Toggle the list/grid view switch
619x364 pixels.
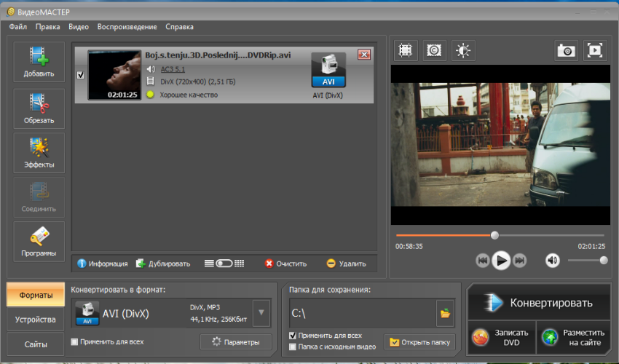(x=224, y=264)
